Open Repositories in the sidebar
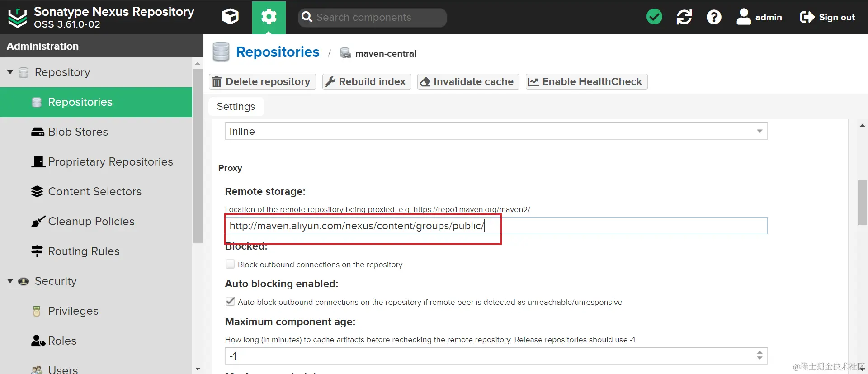868x374 pixels. coord(96,102)
